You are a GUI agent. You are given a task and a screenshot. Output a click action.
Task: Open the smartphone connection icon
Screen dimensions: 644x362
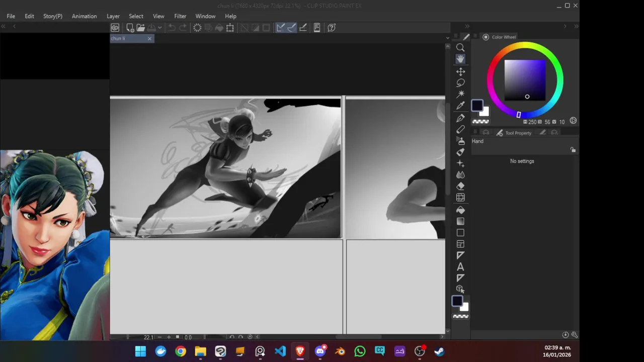tap(317, 28)
